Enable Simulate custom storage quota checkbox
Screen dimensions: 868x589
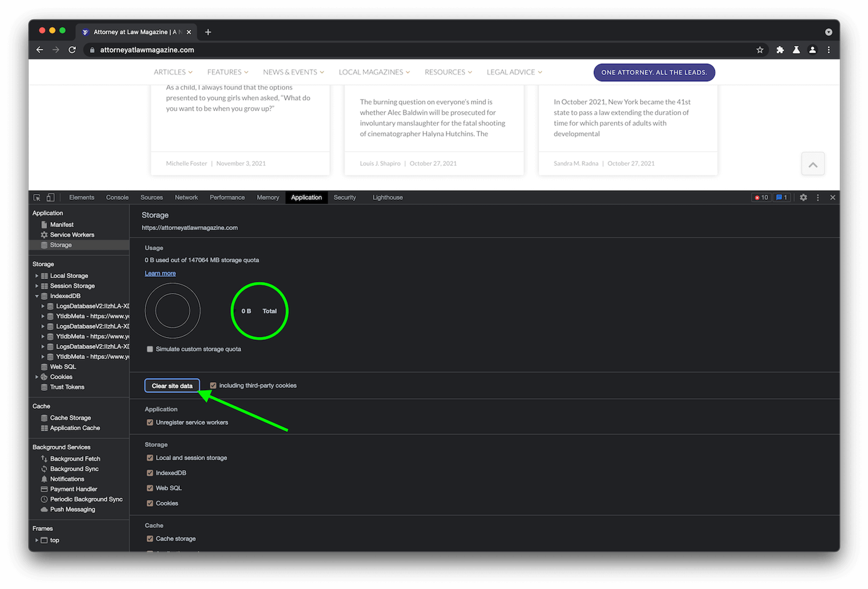coord(150,349)
